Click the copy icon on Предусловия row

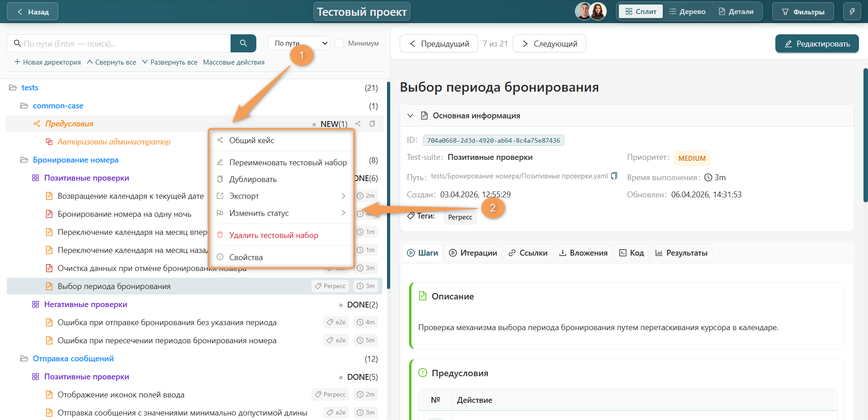coord(372,124)
